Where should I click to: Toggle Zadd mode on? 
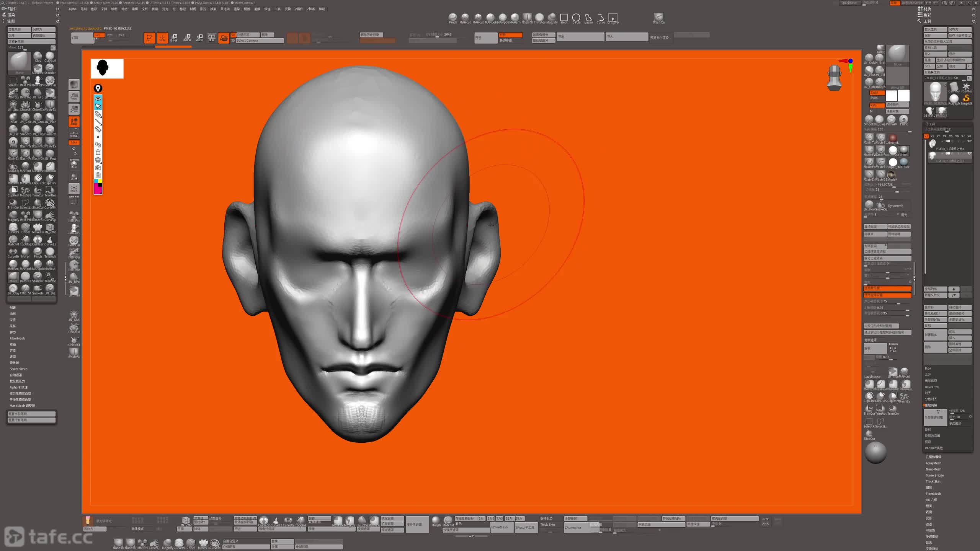coord(877,93)
